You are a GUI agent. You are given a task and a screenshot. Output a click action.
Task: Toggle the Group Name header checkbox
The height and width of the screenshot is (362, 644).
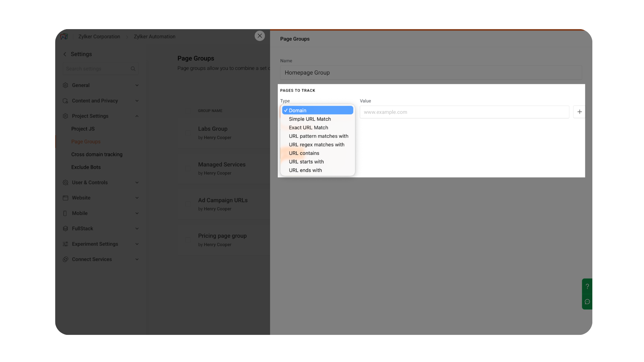188,111
